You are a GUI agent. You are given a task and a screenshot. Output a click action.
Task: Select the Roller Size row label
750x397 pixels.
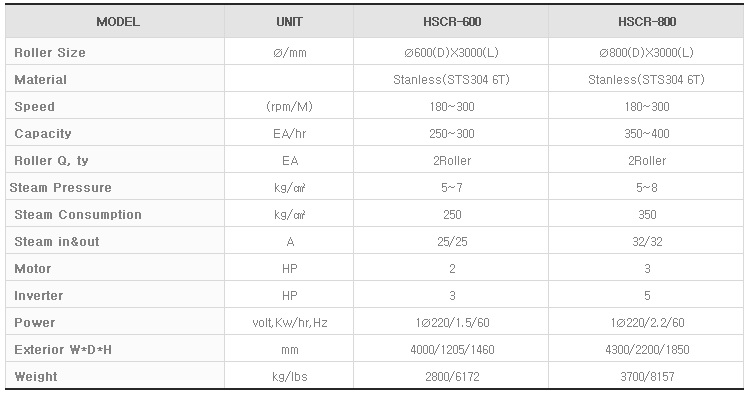[50, 53]
